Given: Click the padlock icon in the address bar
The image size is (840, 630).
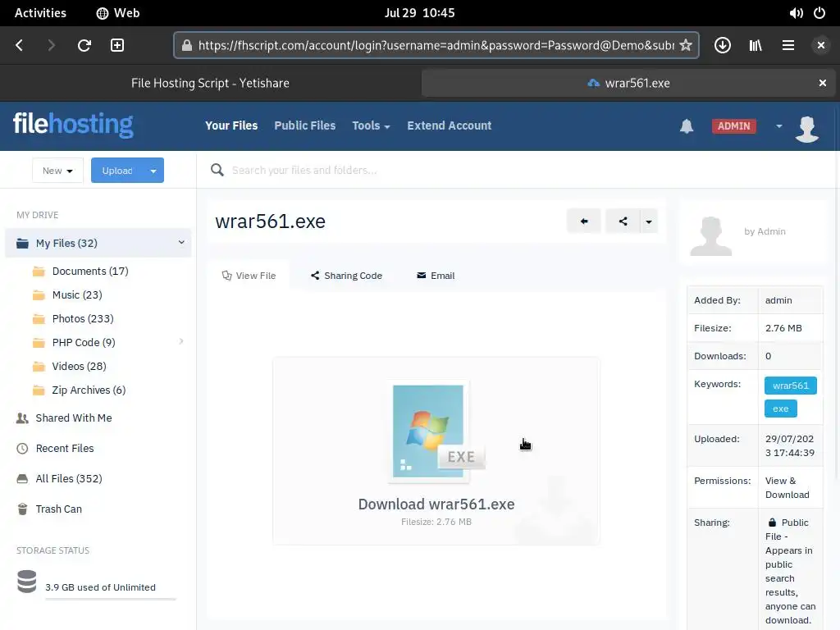Looking at the screenshot, I should pyautogui.click(x=186, y=46).
